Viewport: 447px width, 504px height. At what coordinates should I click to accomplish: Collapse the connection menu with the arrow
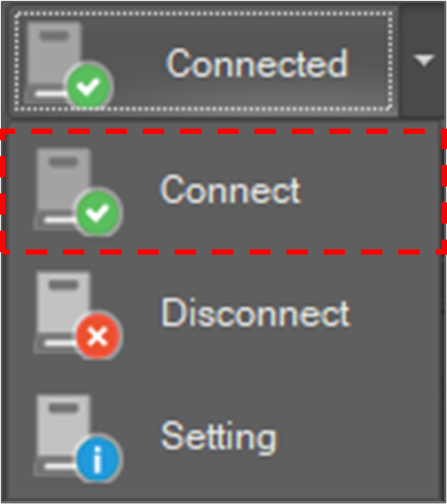click(424, 60)
